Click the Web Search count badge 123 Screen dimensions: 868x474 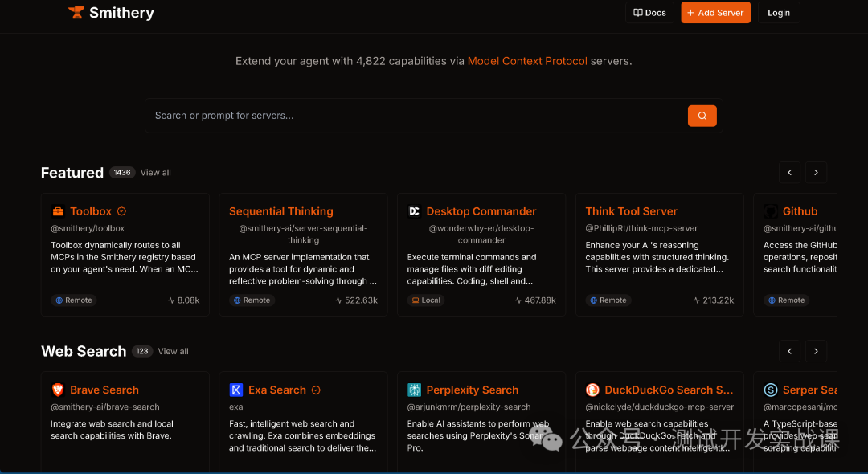[x=142, y=351]
